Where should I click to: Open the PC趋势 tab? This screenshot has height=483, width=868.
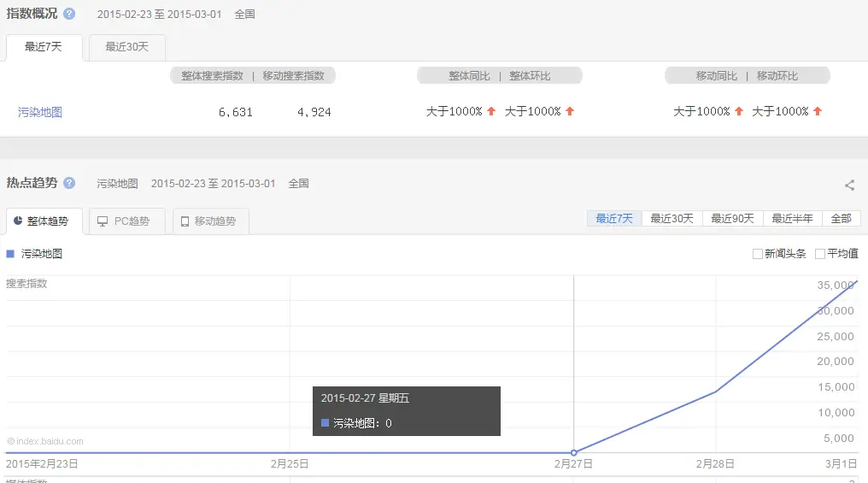coord(126,221)
